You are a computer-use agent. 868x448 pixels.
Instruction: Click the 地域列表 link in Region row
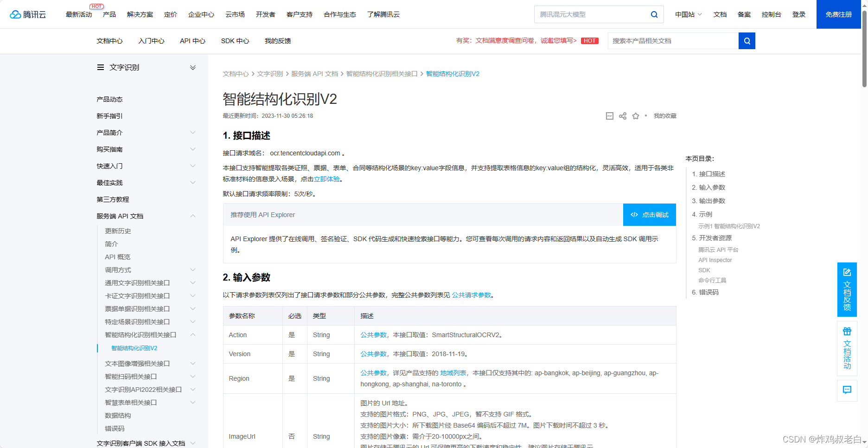(x=453, y=373)
